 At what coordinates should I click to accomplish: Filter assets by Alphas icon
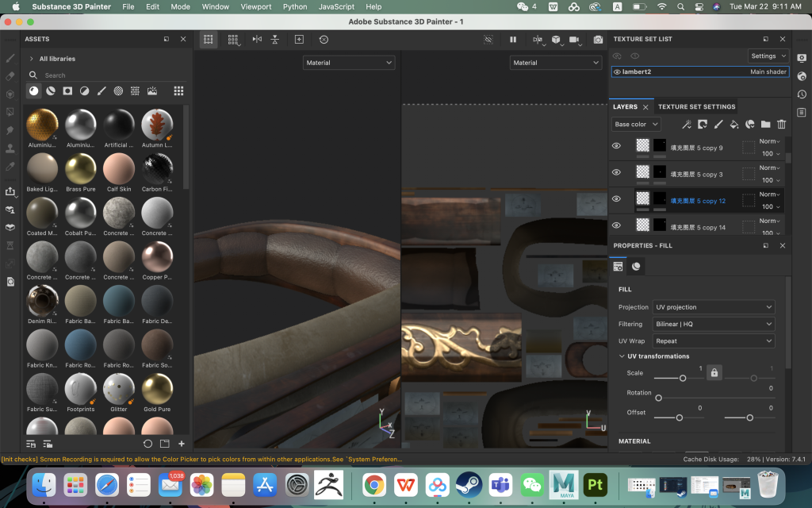(x=119, y=90)
